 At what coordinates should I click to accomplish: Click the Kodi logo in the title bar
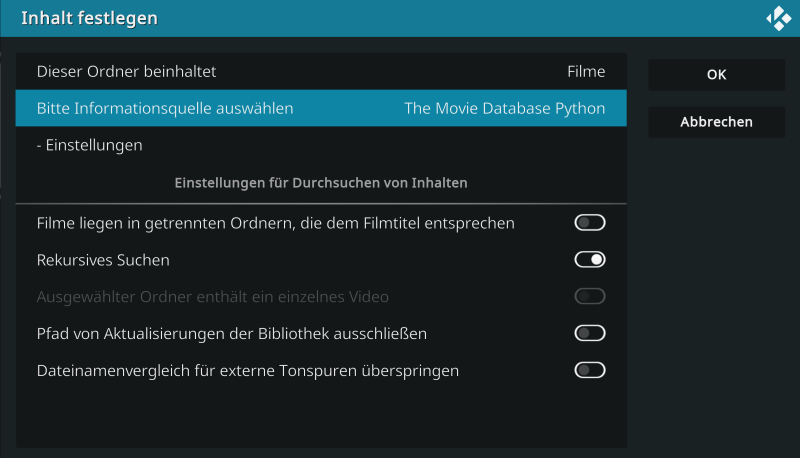[777, 18]
